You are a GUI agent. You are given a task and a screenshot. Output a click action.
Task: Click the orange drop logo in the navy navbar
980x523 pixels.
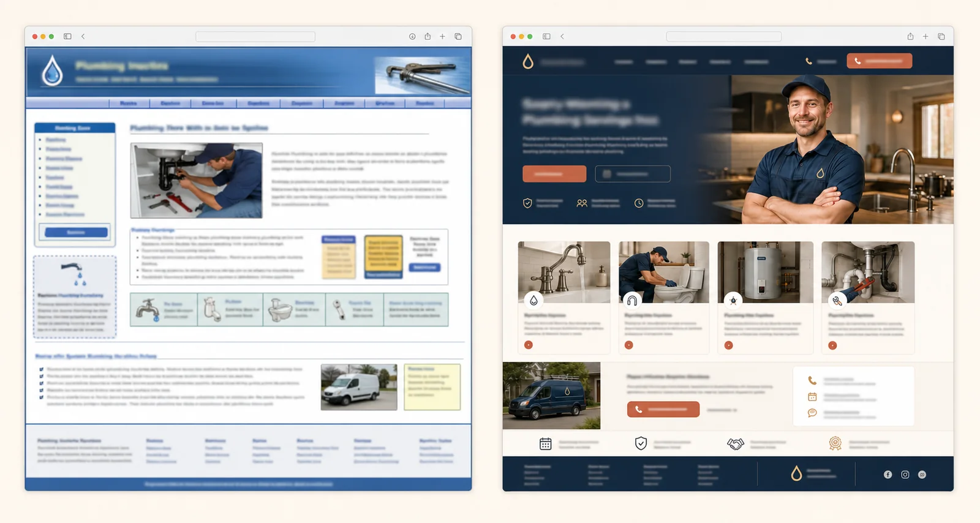coord(528,61)
